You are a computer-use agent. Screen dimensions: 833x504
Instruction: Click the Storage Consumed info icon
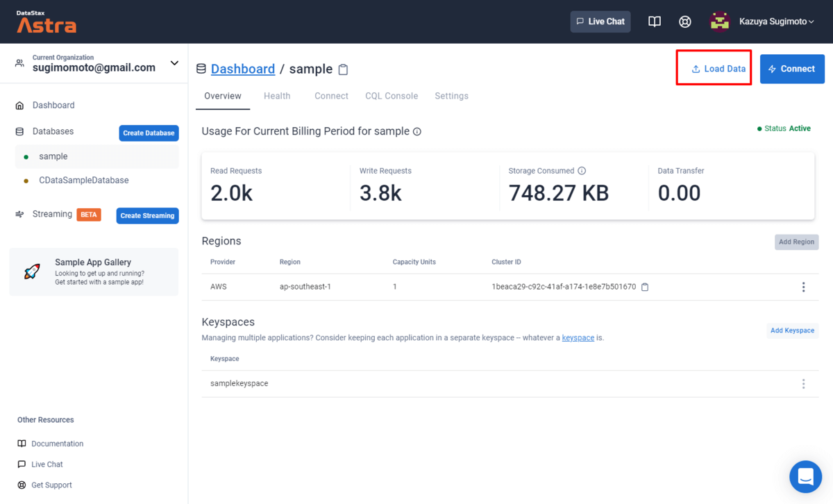point(582,171)
